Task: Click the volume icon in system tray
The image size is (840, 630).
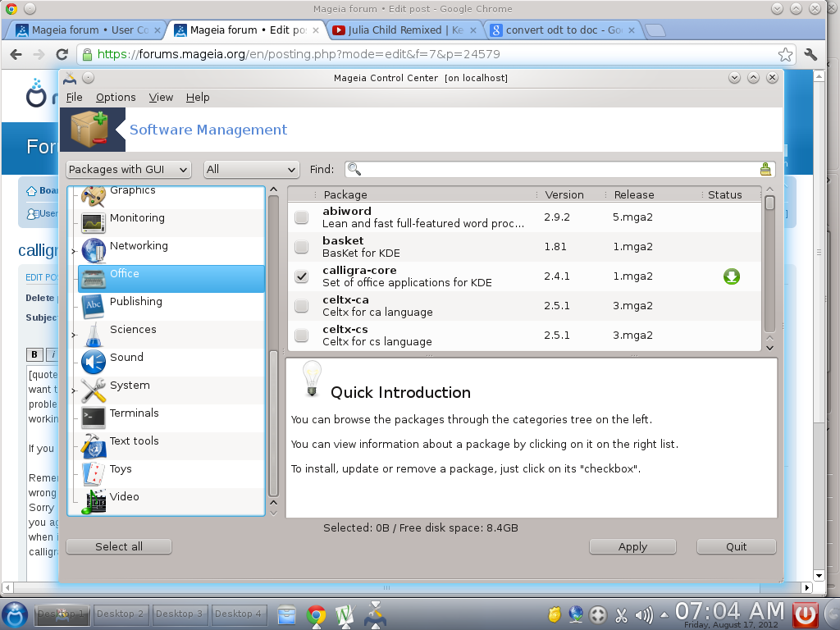Action: (x=643, y=614)
